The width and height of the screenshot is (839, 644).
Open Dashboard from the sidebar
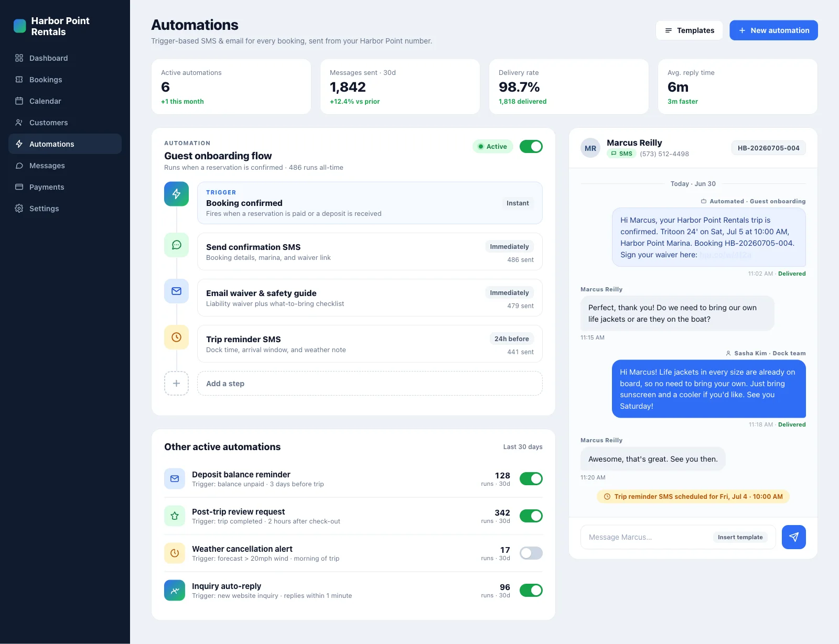click(x=65, y=58)
